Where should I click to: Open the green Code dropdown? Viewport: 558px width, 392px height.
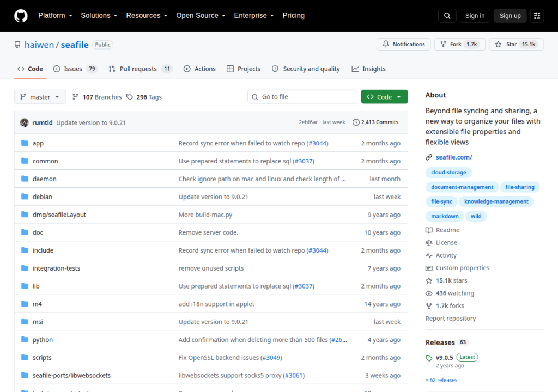tap(384, 97)
